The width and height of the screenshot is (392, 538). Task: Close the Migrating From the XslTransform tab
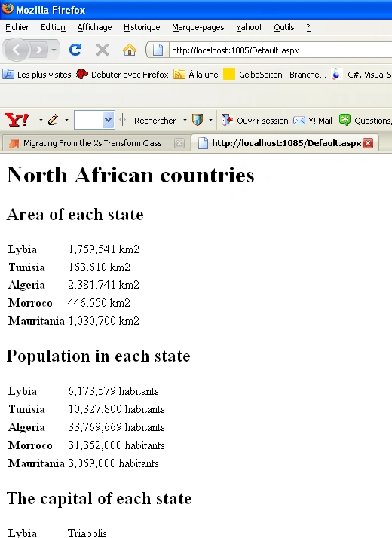(179, 143)
